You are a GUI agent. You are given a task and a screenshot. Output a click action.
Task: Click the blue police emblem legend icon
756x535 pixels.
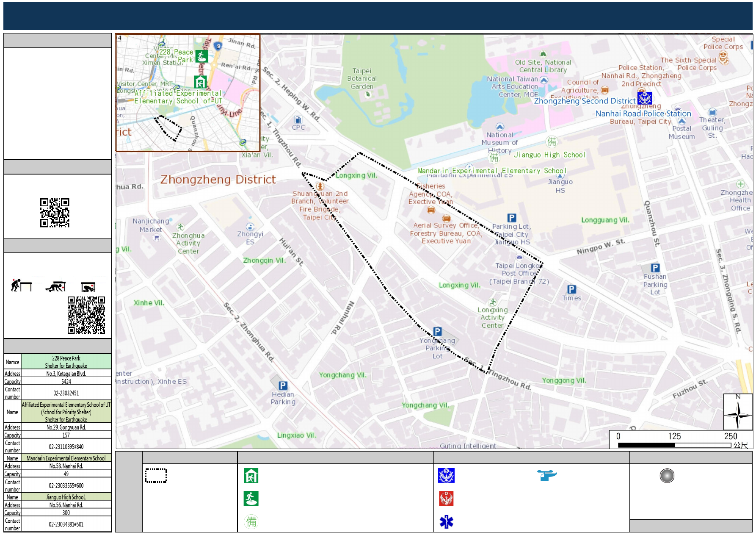[446, 476]
